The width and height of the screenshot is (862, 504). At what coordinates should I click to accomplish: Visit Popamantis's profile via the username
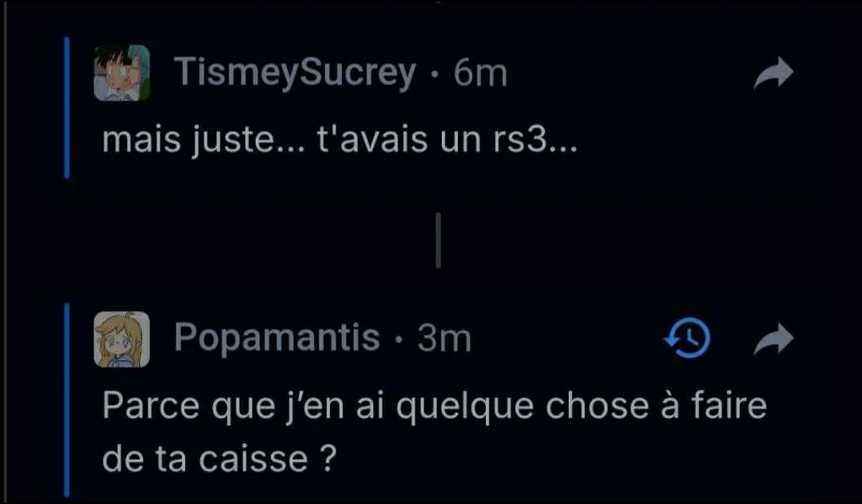click(x=277, y=337)
